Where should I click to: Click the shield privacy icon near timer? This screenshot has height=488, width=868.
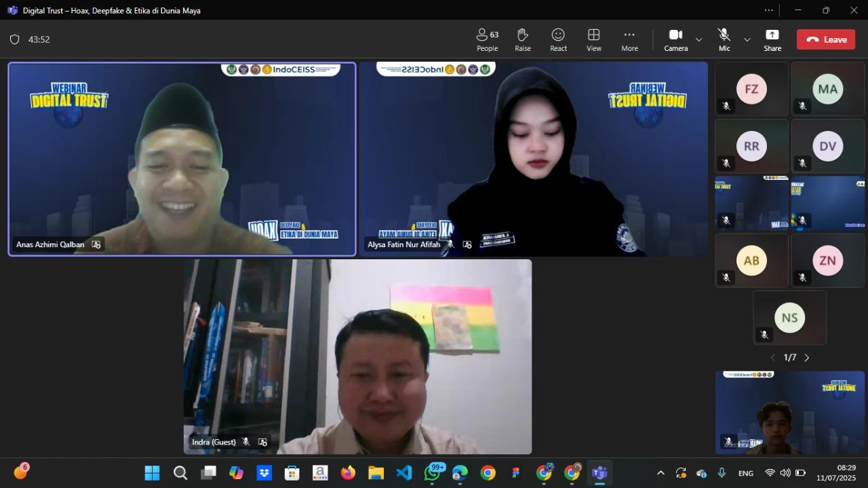14,39
